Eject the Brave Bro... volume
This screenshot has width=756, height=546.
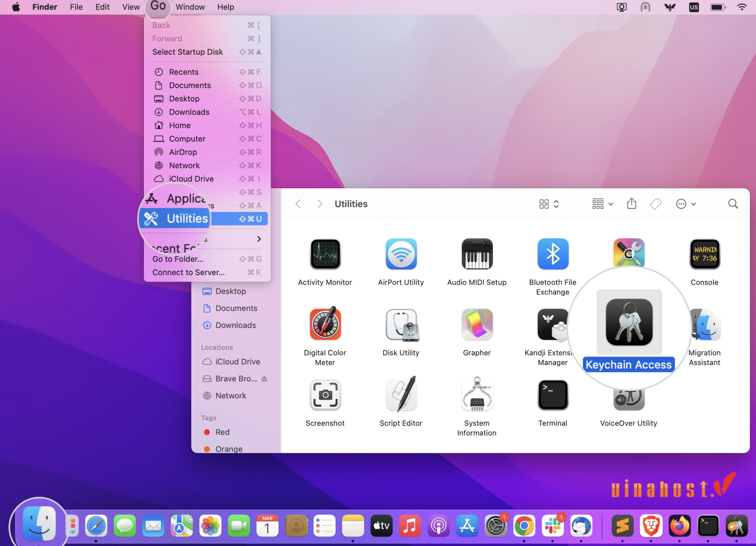pos(264,379)
